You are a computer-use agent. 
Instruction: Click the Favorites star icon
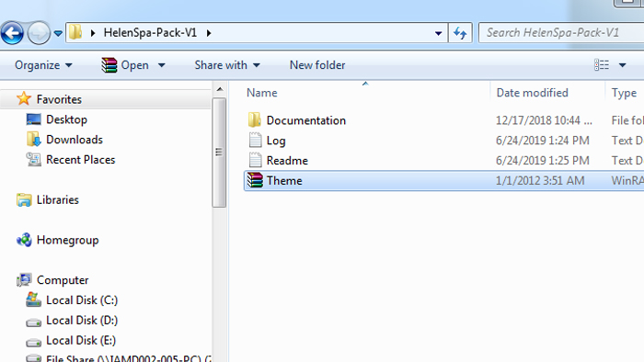(24, 99)
